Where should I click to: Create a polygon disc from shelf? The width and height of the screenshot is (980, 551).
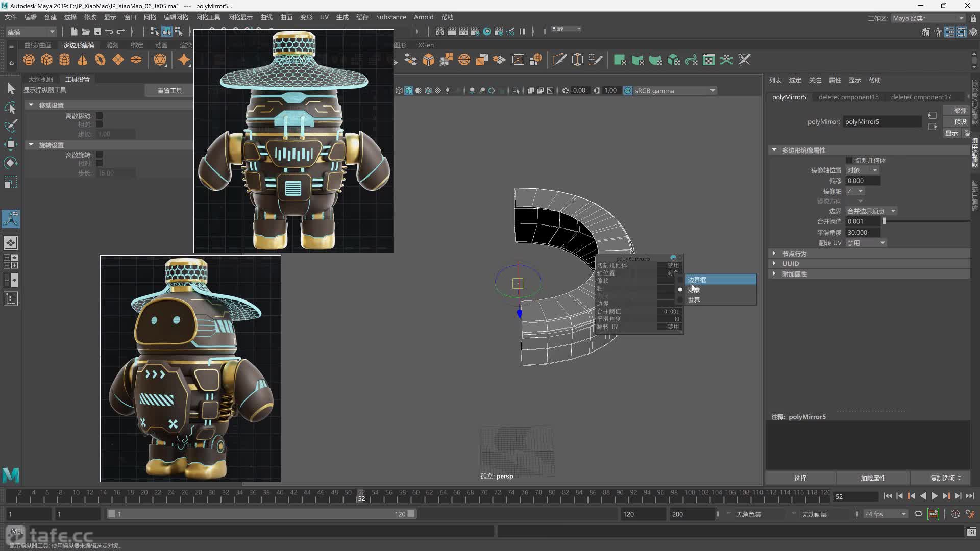[x=136, y=60]
